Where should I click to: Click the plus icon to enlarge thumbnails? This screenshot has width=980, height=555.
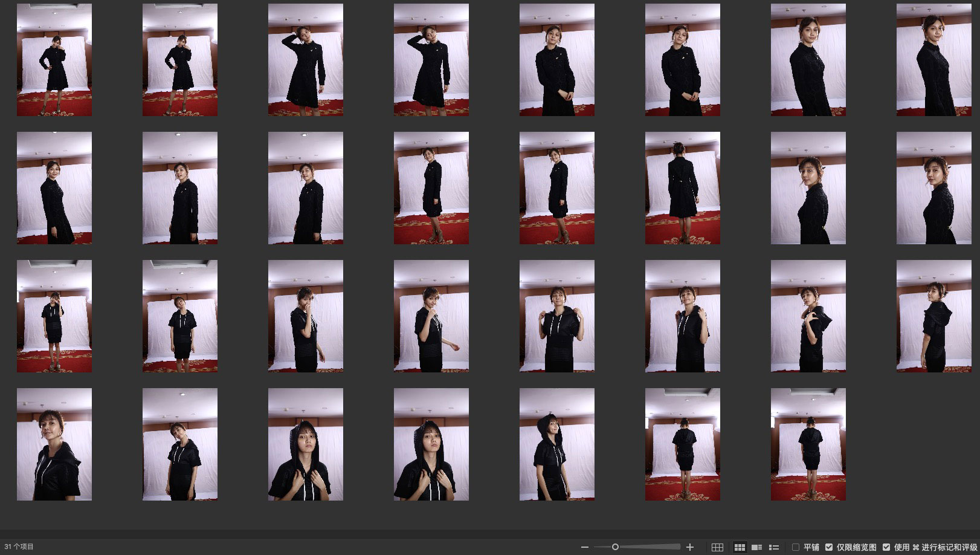pyautogui.click(x=690, y=547)
